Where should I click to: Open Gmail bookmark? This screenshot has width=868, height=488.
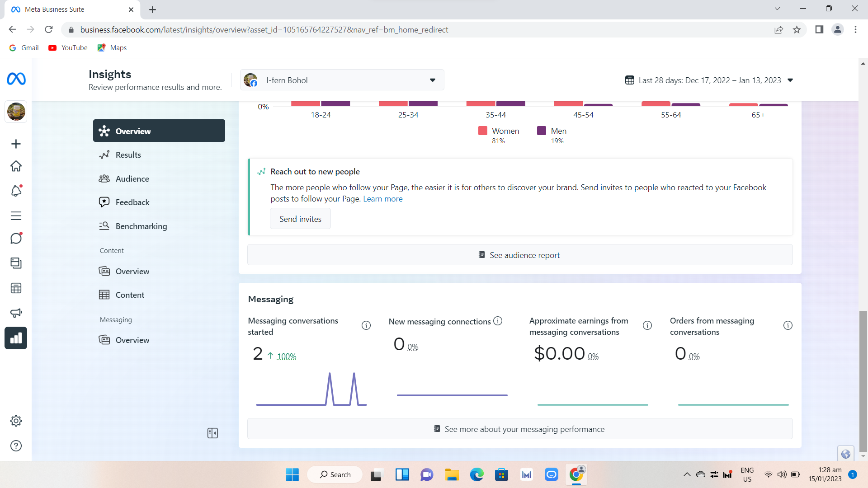point(24,48)
